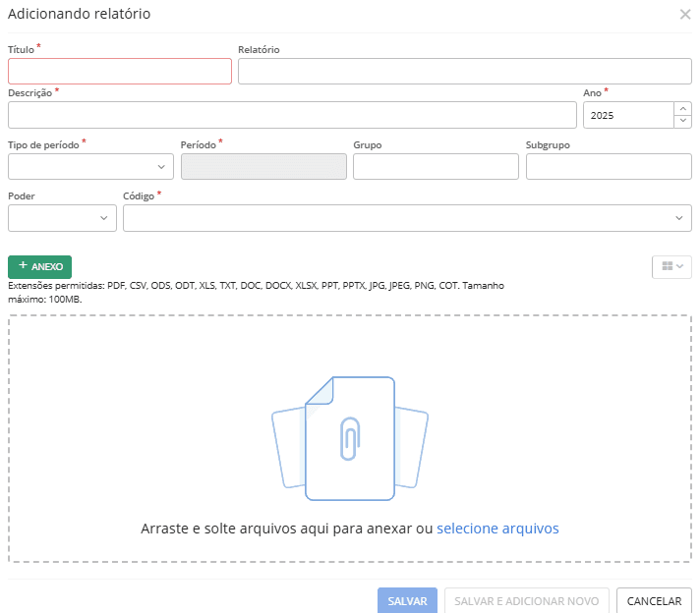Decrease the Ano value with down arrow

(682, 121)
